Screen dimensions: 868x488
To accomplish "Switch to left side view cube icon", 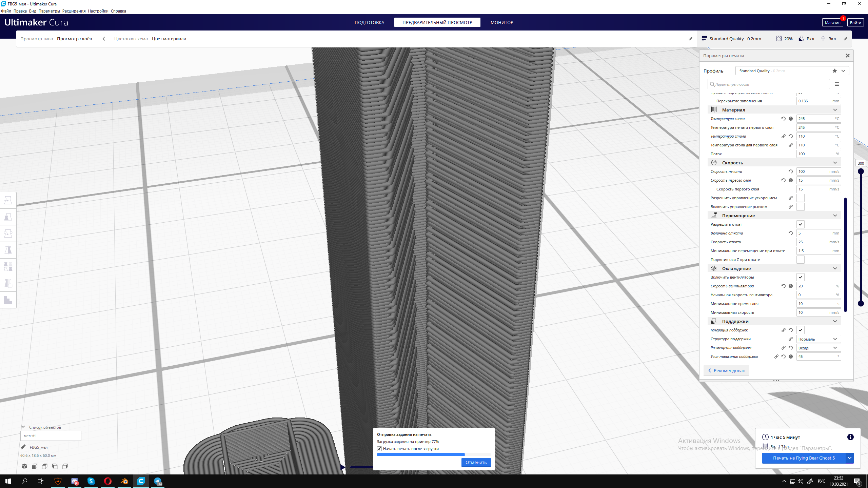I will (x=55, y=466).
